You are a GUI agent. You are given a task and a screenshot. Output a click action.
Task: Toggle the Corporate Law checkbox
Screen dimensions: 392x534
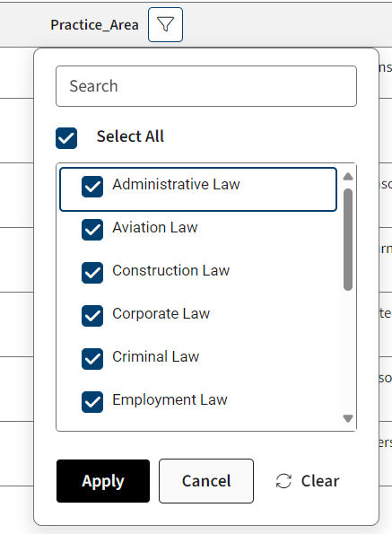point(92,316)
